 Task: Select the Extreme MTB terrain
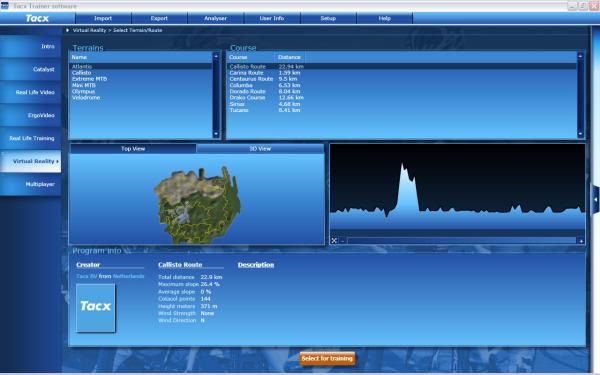[90, 79]
